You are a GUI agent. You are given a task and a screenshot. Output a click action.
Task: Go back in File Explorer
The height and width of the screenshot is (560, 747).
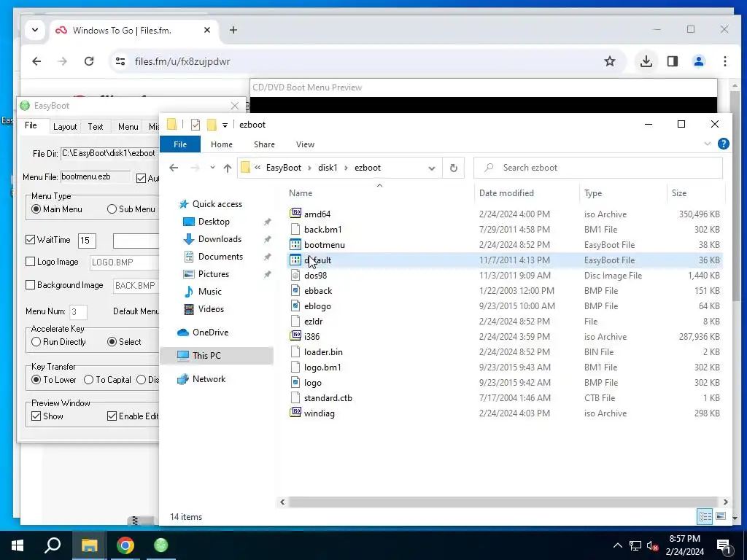(174, 168)
